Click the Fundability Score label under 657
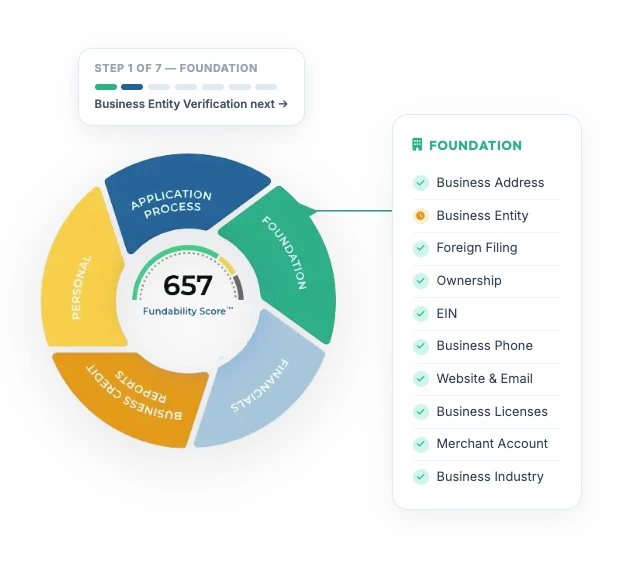This screenshot has width=623, height=577. [x=188, y=311]
